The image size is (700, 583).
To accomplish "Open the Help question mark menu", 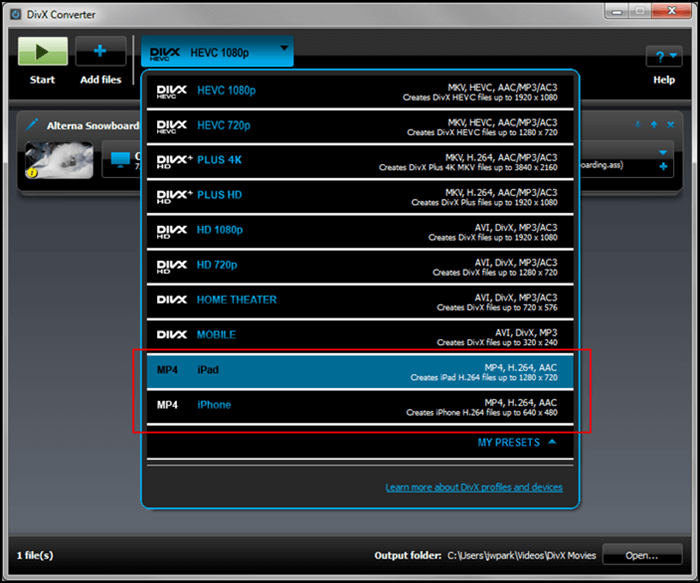I will pyautogui.click(x=664, y=57).
